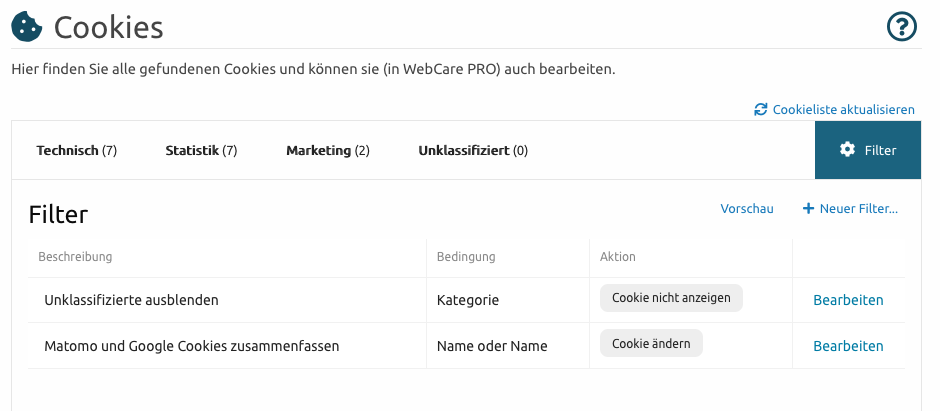
Task: Switch to the Technisch tab
Action: point(77,150)
